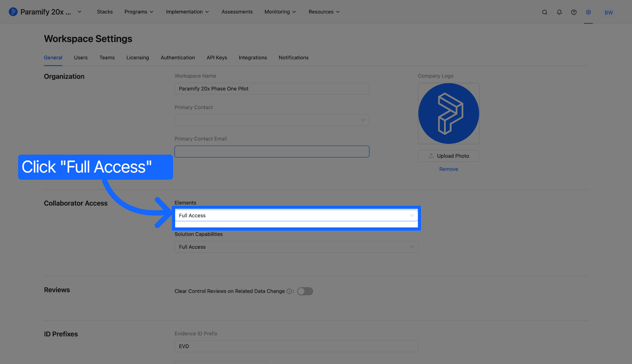
Task: Click the Evidence ID Prefix field
Action: coord(296,346)
